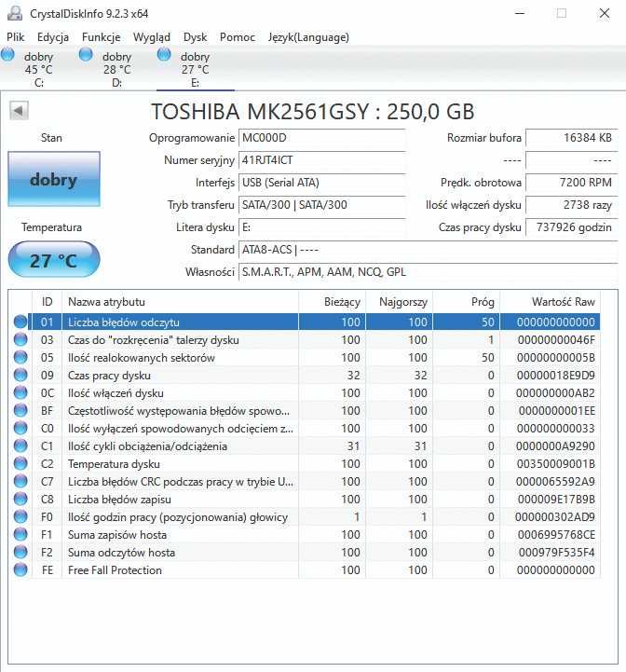This screenshot has width=626, height=672.
Task: Click the Tryb transferu field SATA/300
Action: (321, 205)
